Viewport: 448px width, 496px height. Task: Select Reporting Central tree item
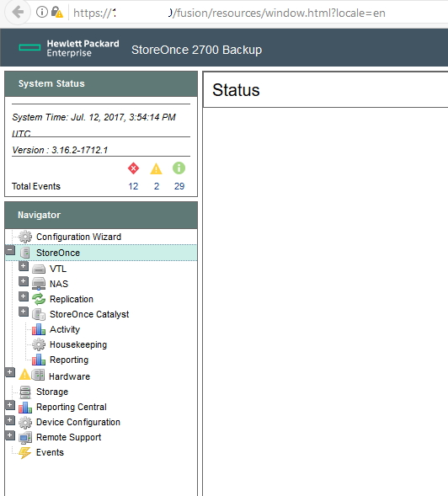pos(72,407)
